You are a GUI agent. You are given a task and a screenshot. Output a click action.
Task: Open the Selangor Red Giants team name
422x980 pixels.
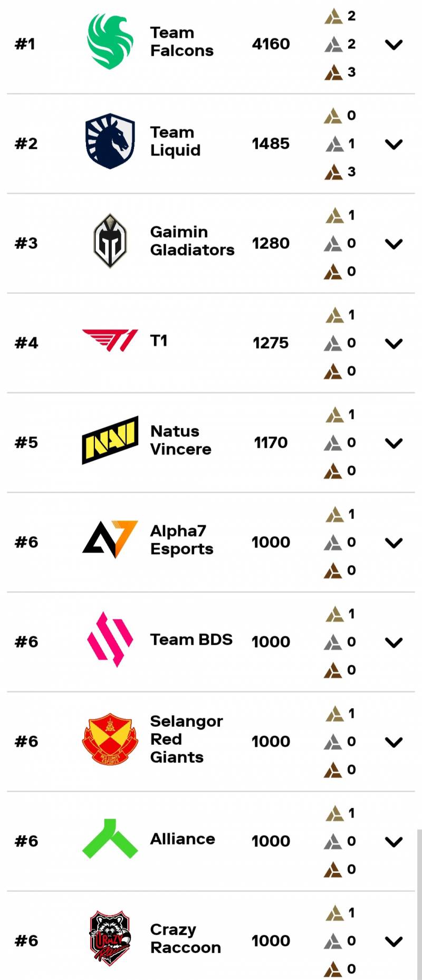click(x=186, y=739)
